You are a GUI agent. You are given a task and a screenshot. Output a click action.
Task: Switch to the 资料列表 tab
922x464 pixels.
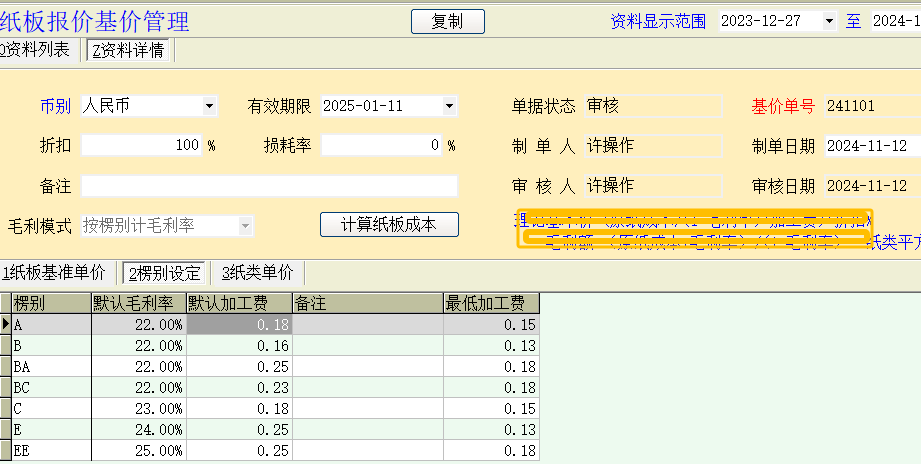point(36,50)
